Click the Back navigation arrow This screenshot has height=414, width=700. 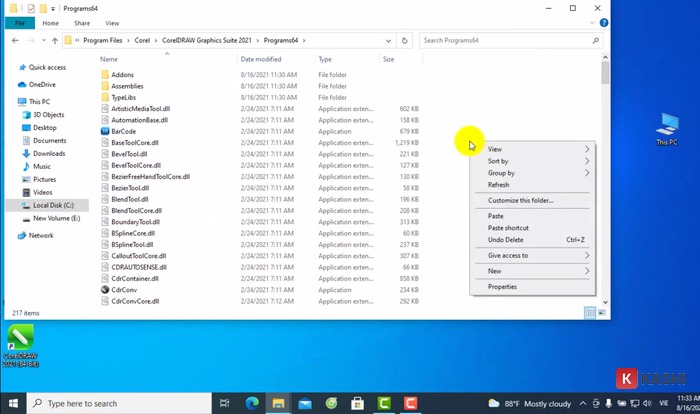[13, 41]
